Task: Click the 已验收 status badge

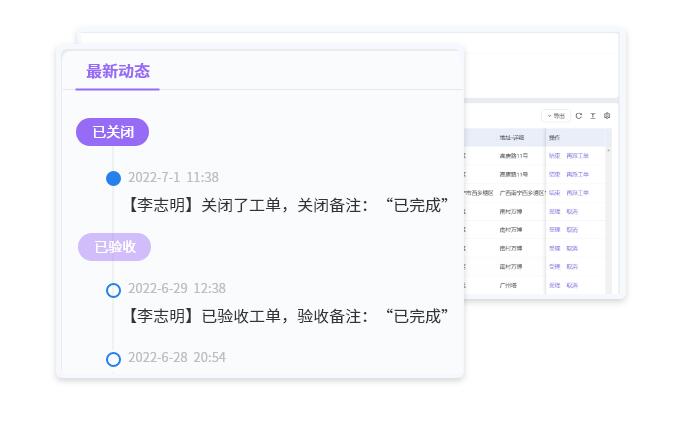Action: tap(114, 247)
